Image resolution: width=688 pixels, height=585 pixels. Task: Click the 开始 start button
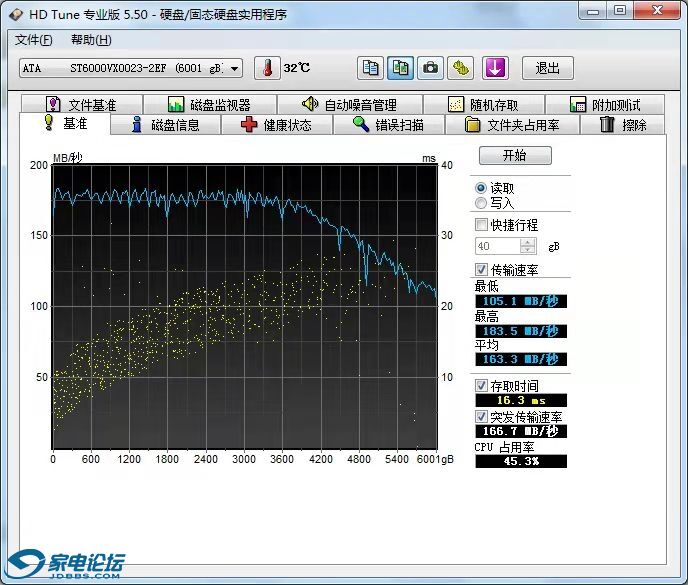click(515, 155)
